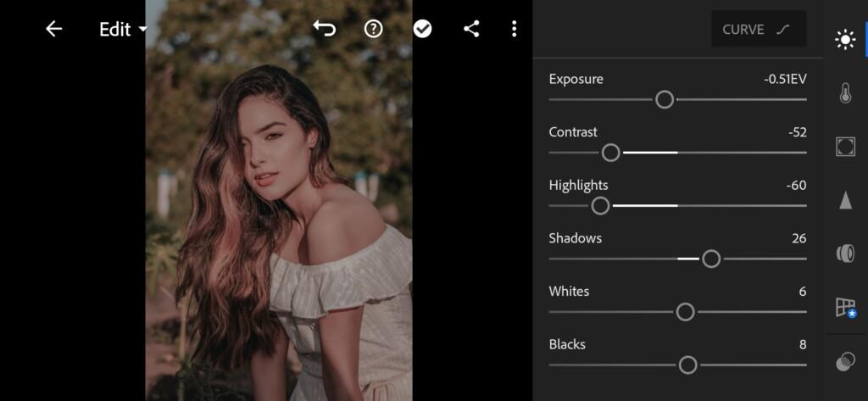Open the tone CURVE editor
Viewport: 868px width, 401px height.
759,29
